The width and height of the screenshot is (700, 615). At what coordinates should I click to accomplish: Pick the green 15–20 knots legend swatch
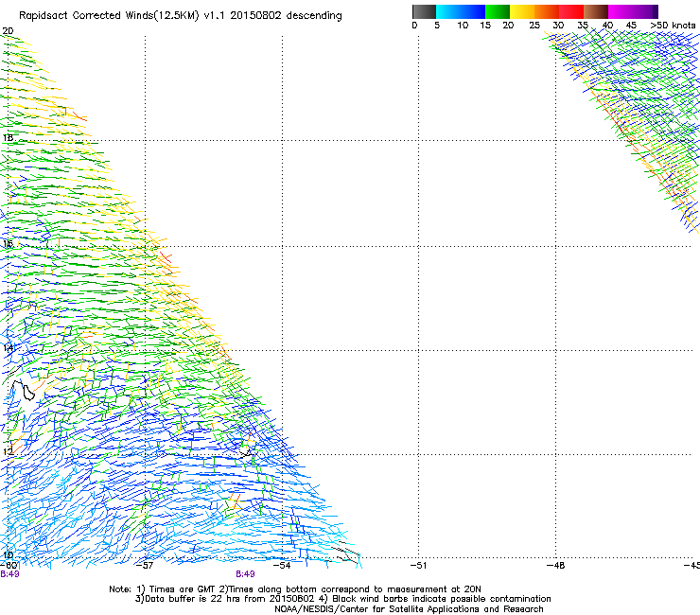pos(498,11)
